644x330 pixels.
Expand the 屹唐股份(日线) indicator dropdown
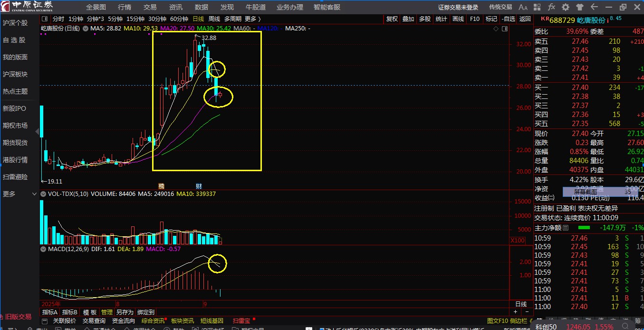tap(85, 29)
